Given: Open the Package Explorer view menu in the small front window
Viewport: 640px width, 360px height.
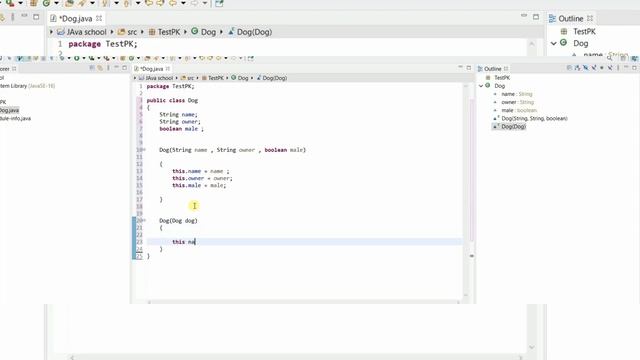Looking at the screenshot, I should pos(108,68).
